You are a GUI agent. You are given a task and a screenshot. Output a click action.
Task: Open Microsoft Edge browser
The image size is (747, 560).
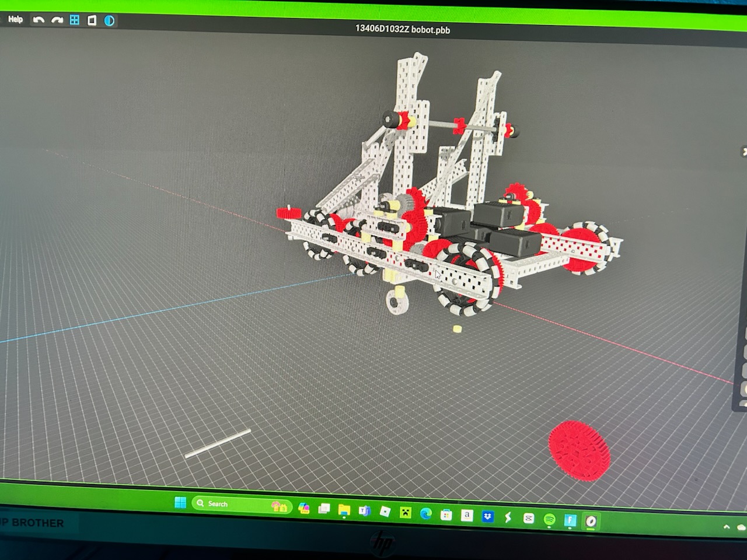click(426, 514)
